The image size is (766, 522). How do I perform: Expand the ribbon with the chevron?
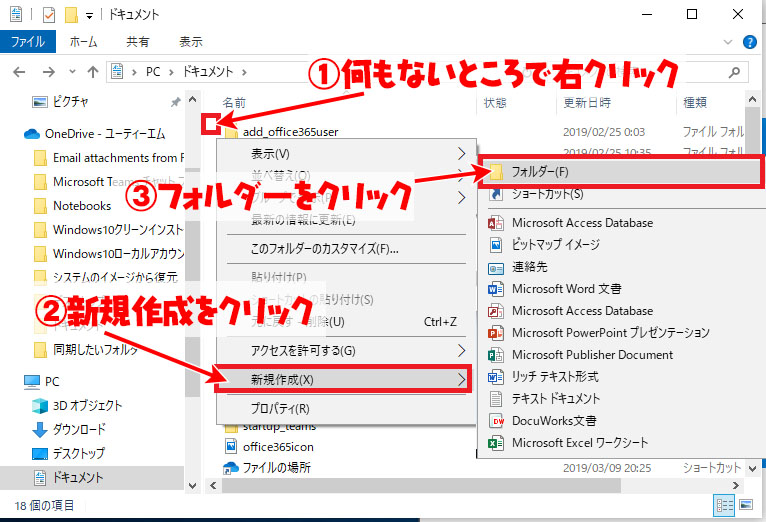pos(728,42)
